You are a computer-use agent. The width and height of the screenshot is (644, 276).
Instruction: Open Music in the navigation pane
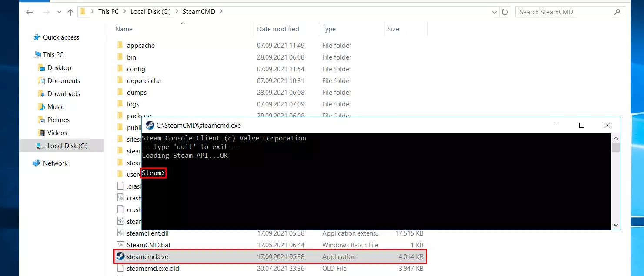(56, 107)
